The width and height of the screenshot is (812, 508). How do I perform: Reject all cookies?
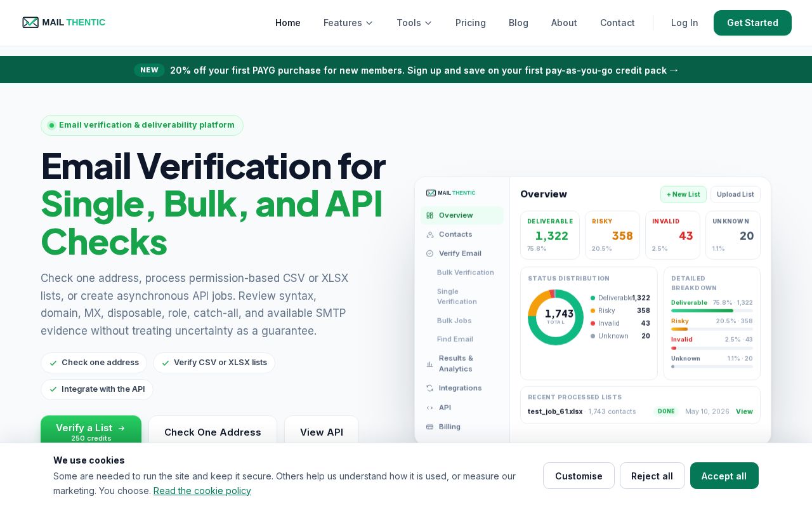pos(652,476)
